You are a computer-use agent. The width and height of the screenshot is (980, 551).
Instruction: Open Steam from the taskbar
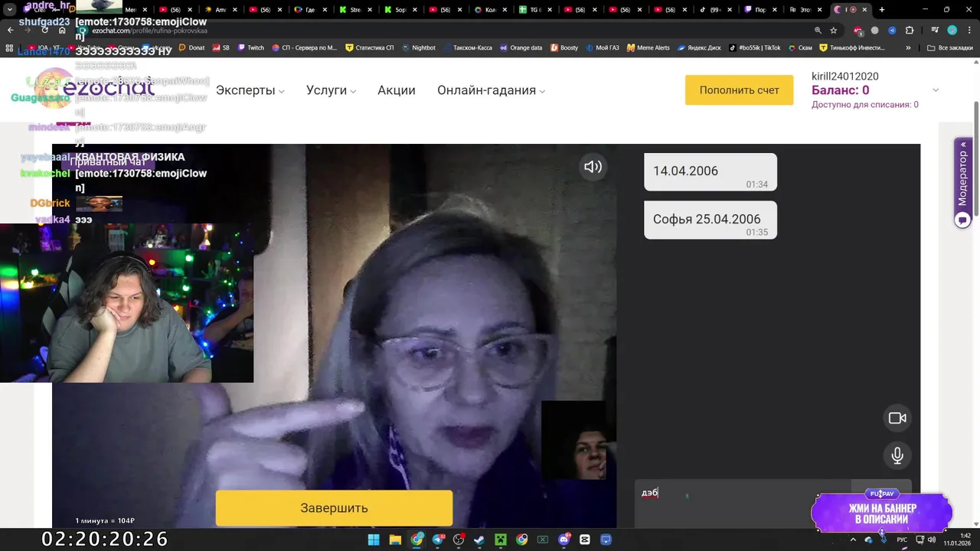[479, 540]
